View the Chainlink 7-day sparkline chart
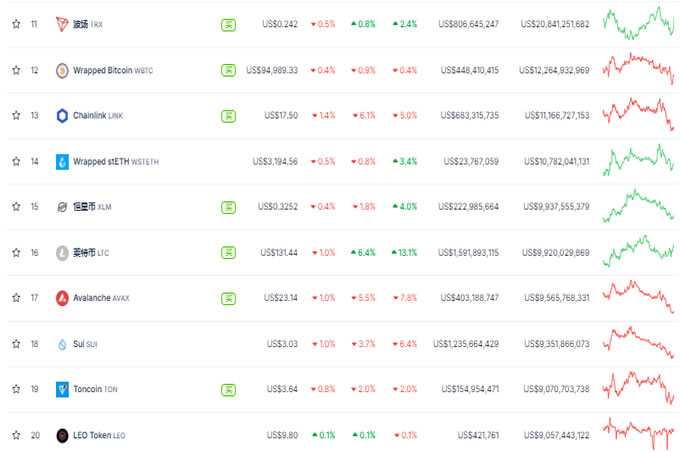The image size is (680, 453). point(638,113)
